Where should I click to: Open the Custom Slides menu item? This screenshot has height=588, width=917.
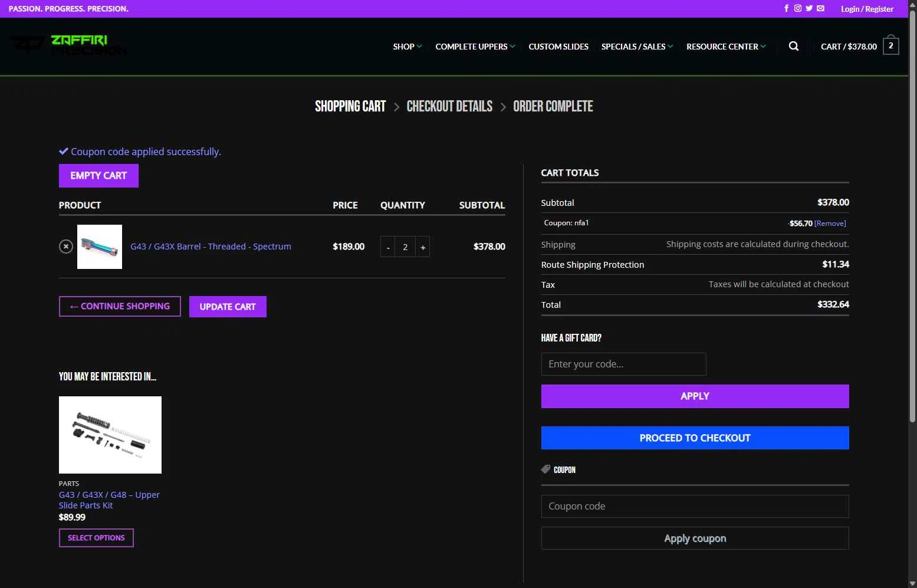coord(558,47)
